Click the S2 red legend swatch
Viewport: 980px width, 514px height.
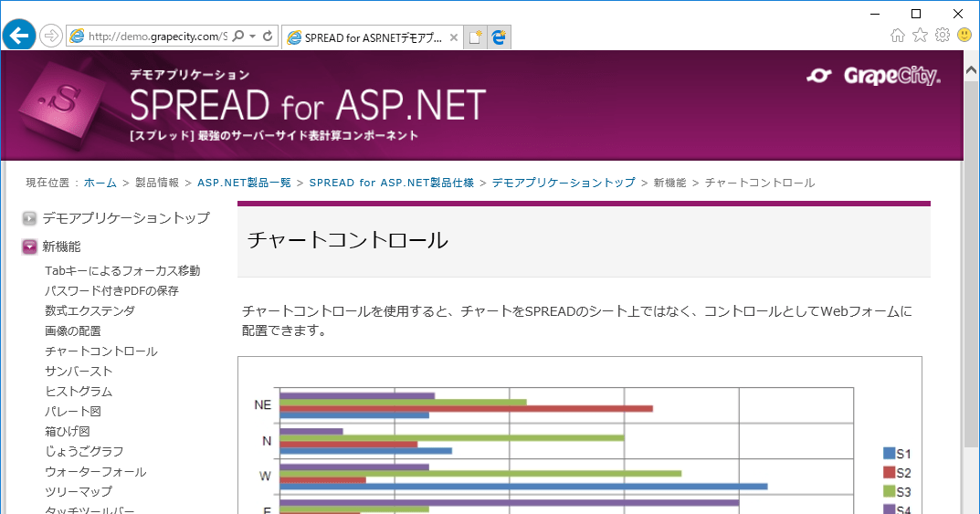[889, 472]
